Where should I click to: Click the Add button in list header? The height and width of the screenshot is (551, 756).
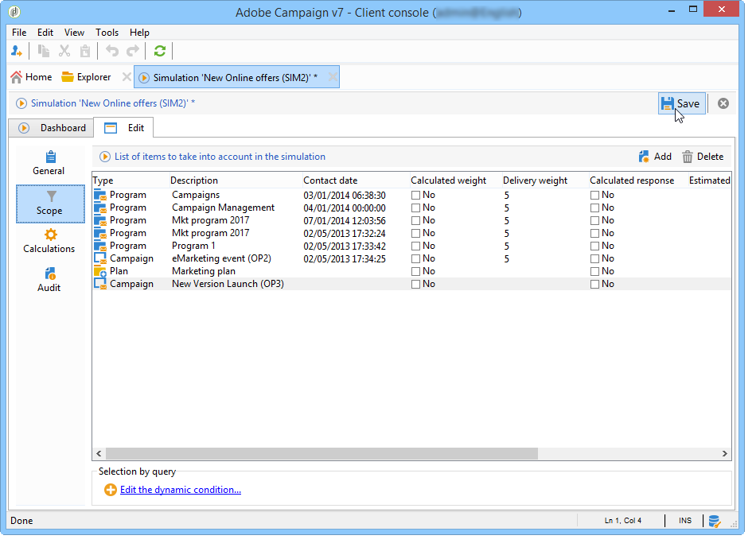(x=655, y=157)
